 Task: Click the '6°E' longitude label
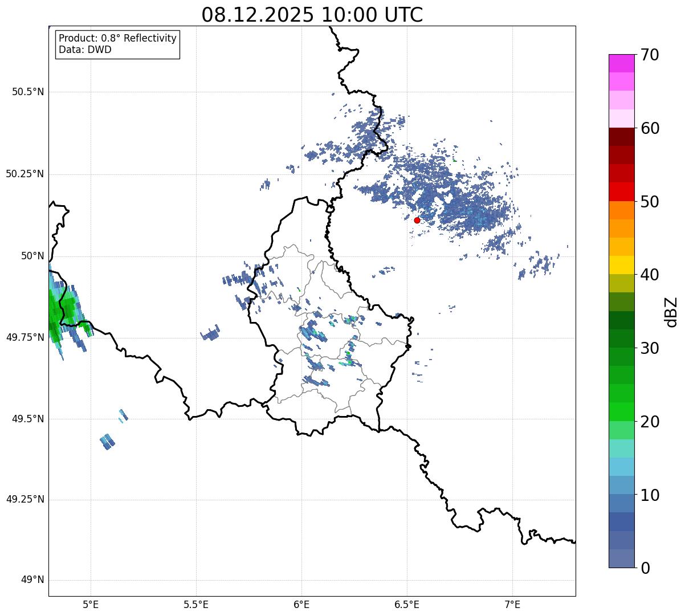pos(301,604)
